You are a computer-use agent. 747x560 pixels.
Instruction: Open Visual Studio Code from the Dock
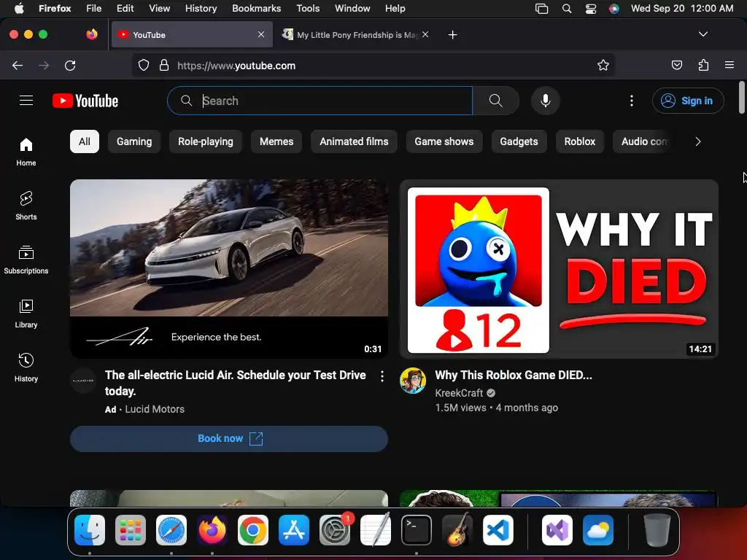point(498,530)
